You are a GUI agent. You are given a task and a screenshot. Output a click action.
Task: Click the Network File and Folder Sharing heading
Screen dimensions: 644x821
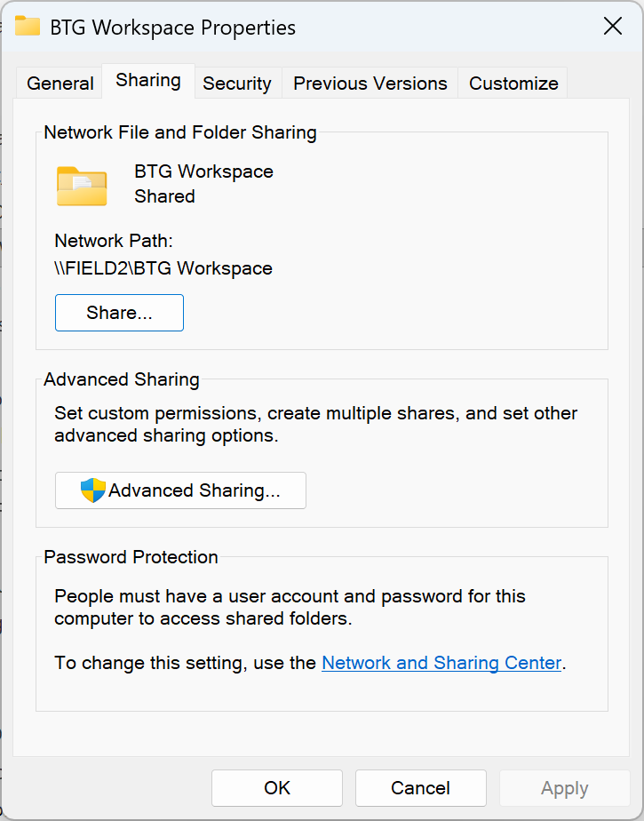point(180,133)
